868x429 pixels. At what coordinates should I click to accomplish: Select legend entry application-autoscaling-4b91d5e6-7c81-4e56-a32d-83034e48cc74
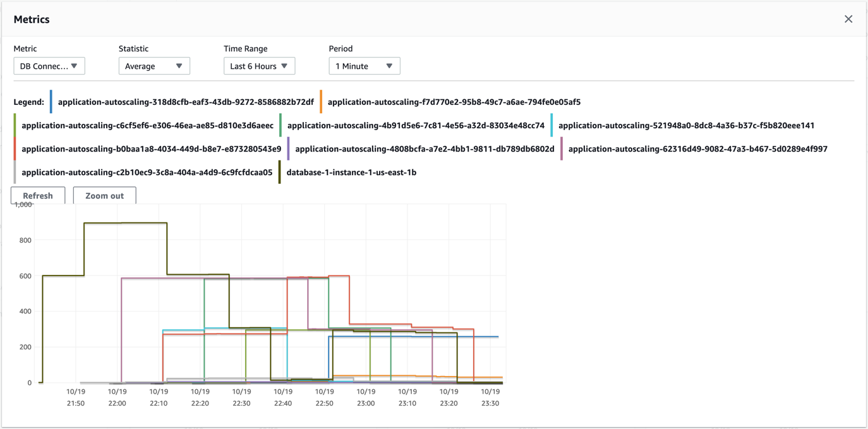[416, 125]
